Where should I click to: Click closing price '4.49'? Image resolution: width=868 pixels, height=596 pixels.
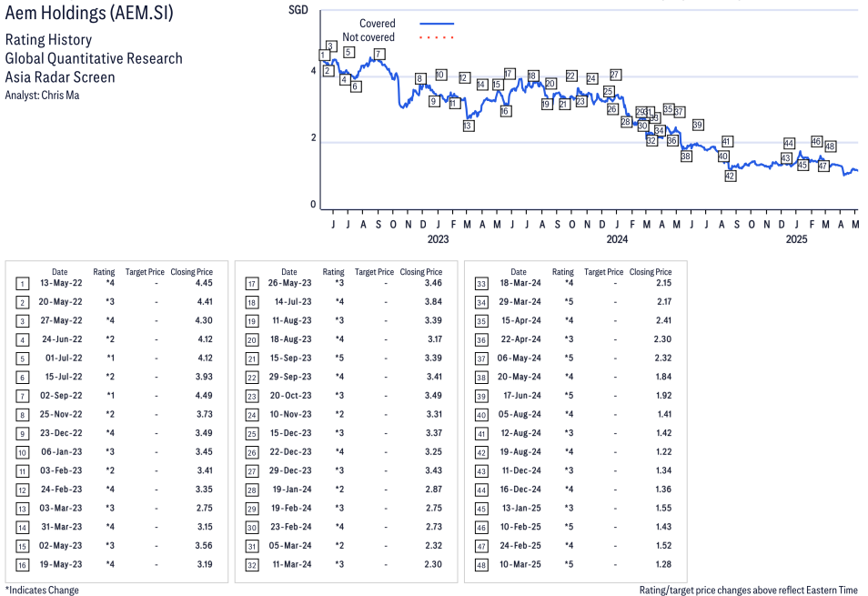204,395
